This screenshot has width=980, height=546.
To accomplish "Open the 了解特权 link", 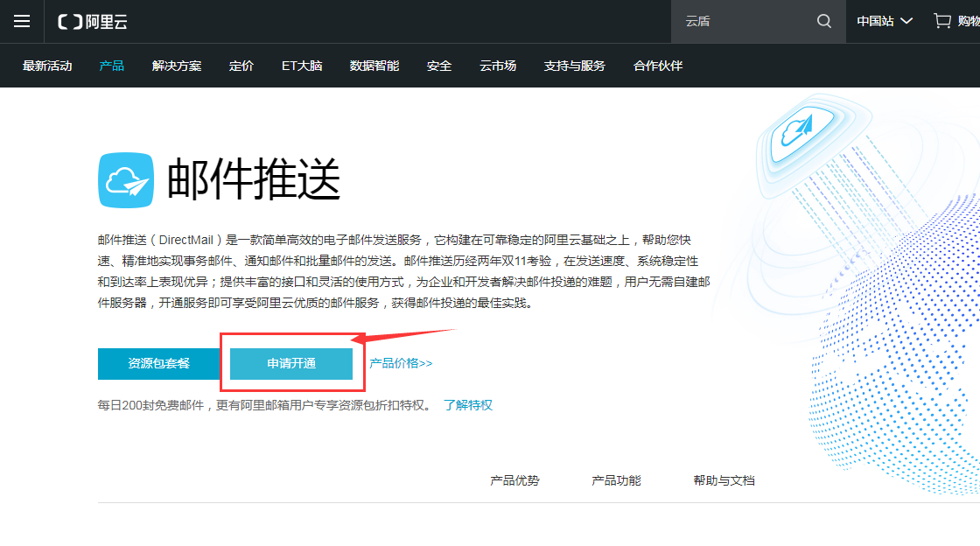I will click(468, 405).
